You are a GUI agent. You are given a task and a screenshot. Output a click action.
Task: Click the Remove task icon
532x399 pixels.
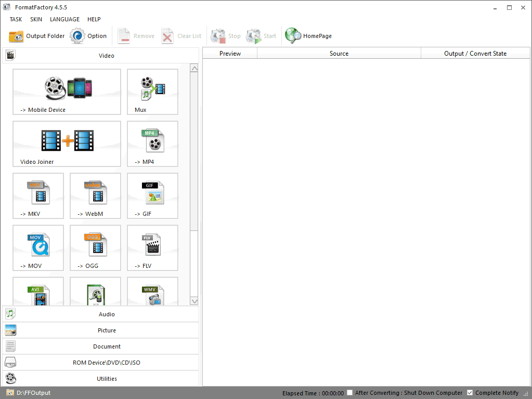coord(123,36)
